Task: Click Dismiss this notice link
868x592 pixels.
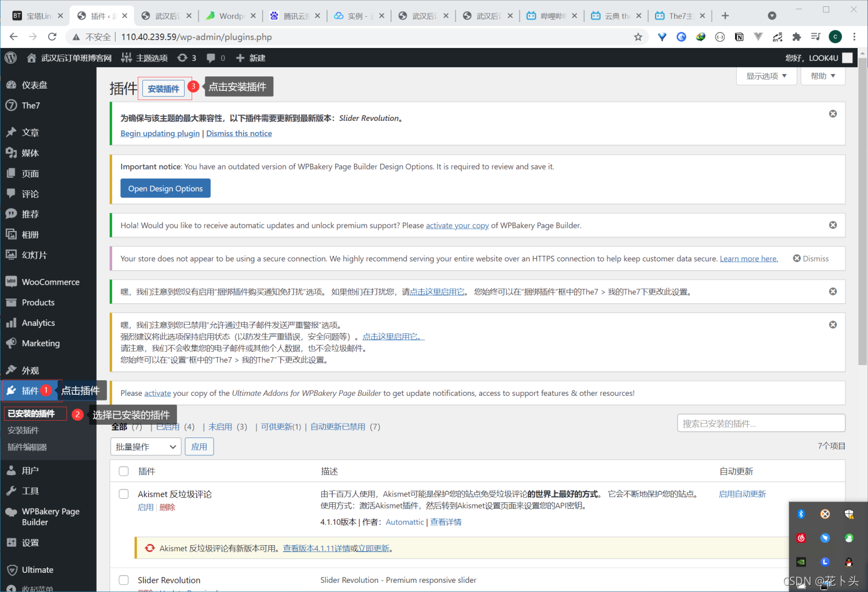Action: pyautogui.click(x=239, y=134)
